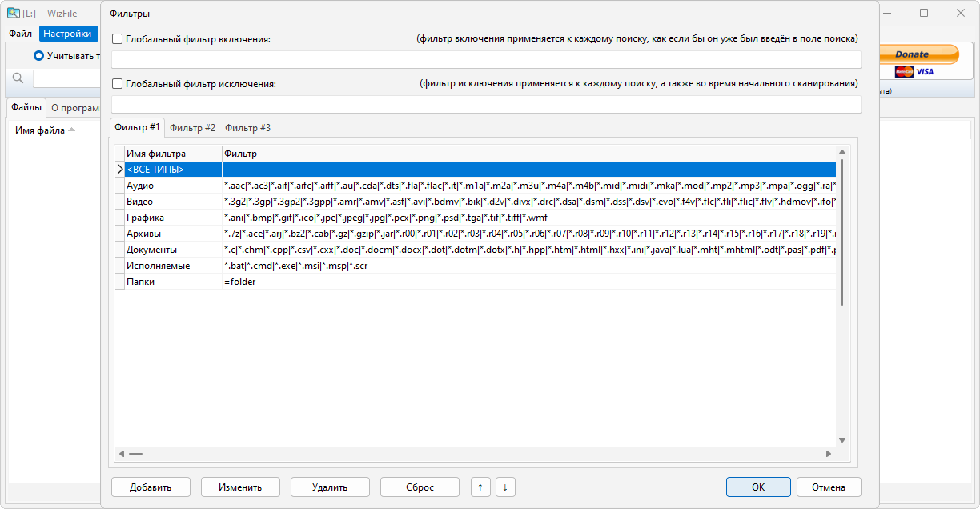Open the Настройки menu
Image resolution: width=980 pixels, height=509 pixels.
(x=67, y=34)
